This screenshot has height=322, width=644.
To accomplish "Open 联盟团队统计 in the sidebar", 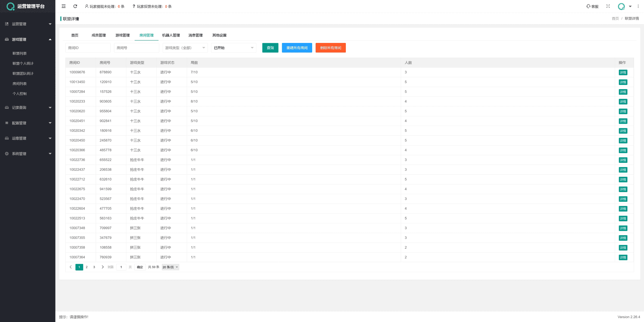I will (23, 73).
